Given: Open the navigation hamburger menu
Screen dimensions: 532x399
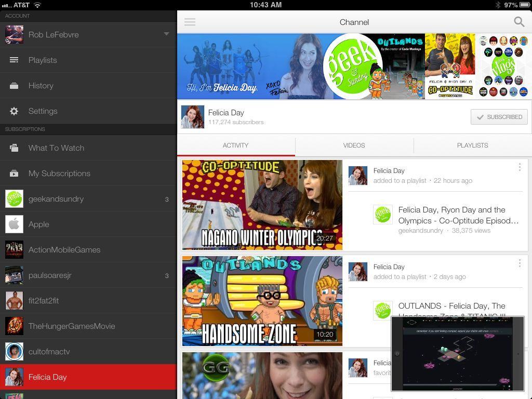Looking at the screenshot, I should pos(190,22).
